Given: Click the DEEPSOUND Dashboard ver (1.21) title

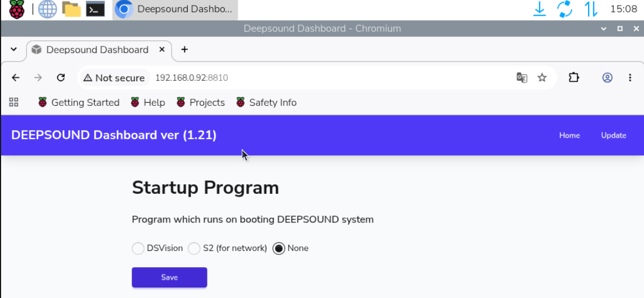Looking at the screenshot, I should [114, 135].
